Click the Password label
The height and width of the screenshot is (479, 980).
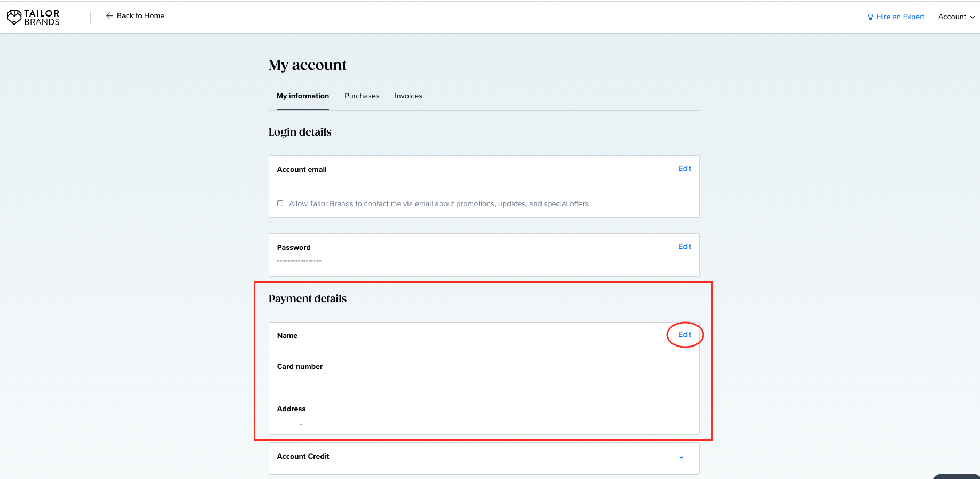(x=294, y=248)
